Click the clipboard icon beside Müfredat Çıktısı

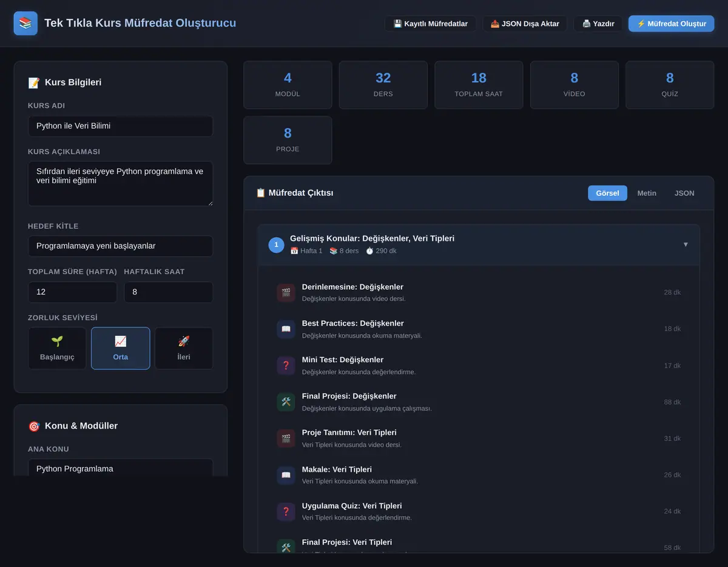click(261, 193)
